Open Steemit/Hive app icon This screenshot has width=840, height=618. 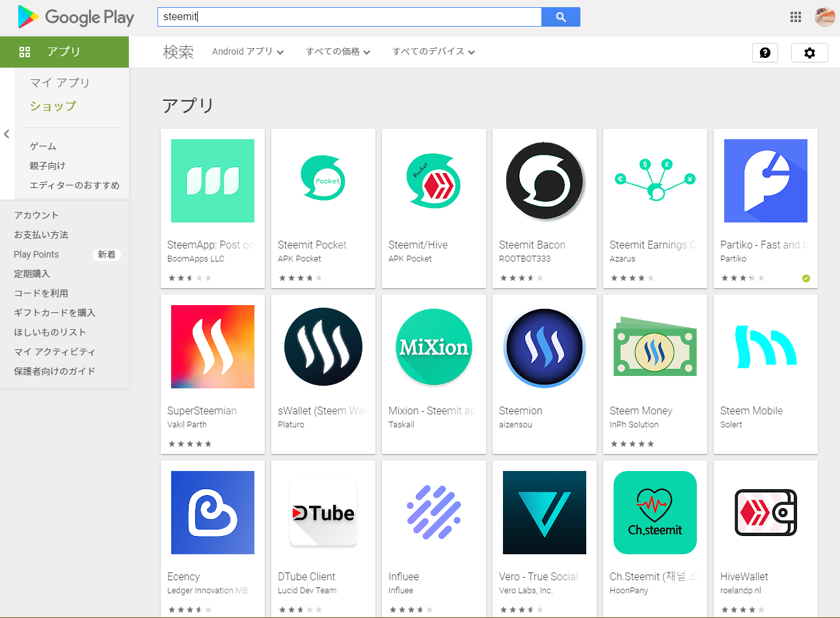point(434,181)
